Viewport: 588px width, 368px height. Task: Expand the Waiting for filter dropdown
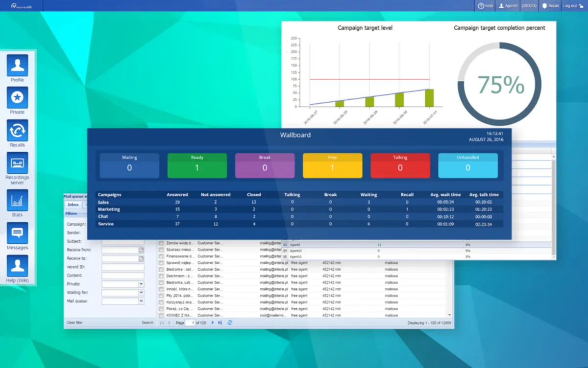(x=142, y=293)
